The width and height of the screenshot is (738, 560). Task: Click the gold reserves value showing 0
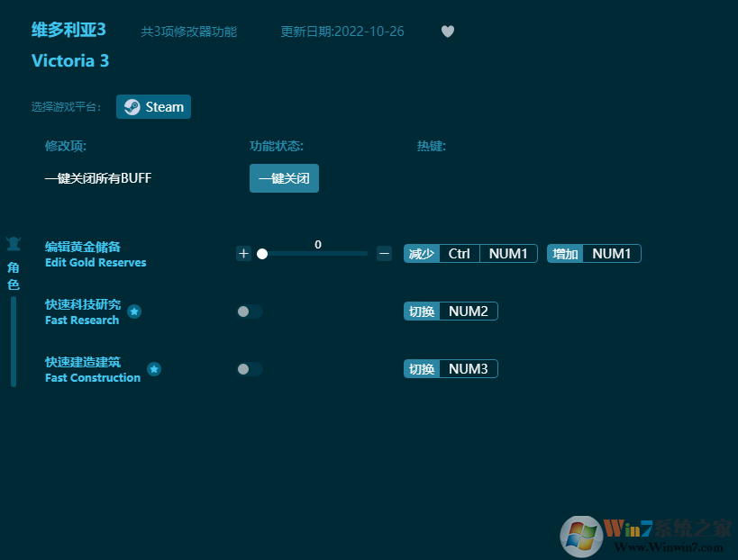point(317,244)
